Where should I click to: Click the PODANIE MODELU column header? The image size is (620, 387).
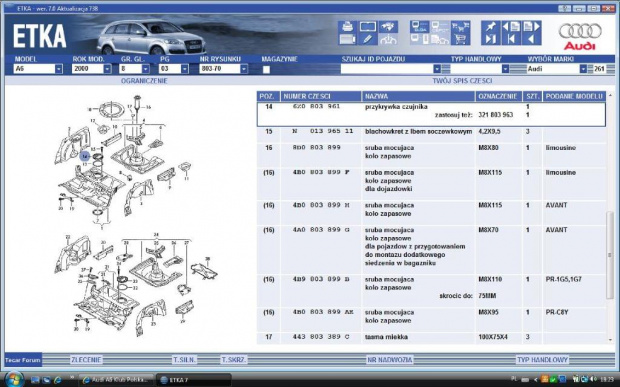pos(574,96)
